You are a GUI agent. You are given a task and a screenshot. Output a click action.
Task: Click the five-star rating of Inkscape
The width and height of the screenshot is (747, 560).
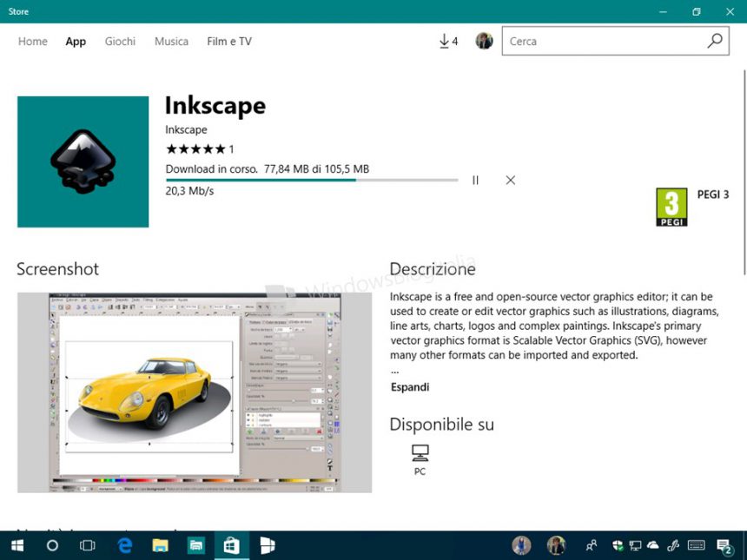[x=195, y=149]
